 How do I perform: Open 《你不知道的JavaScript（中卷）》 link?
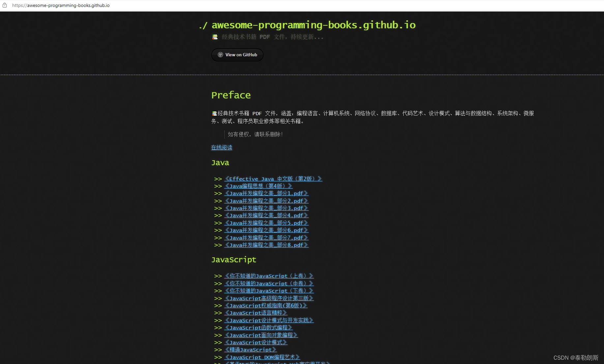pyautogui.click(x=269, y=283)
